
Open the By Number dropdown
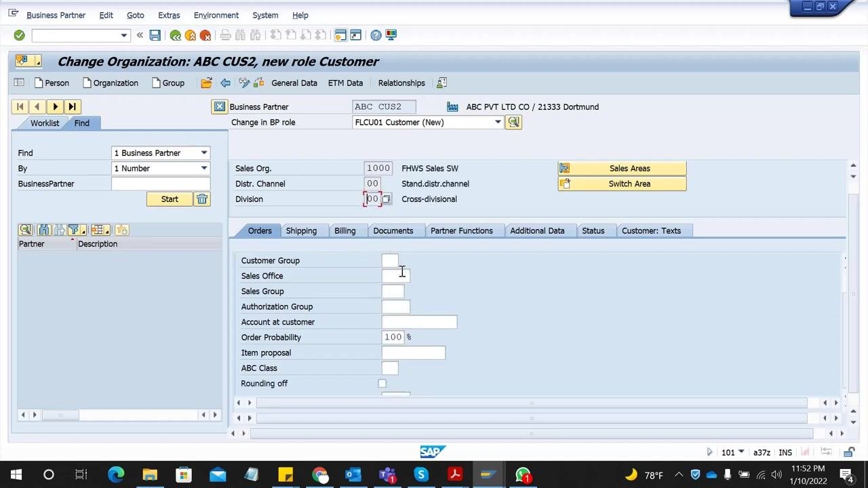(203, 168)
